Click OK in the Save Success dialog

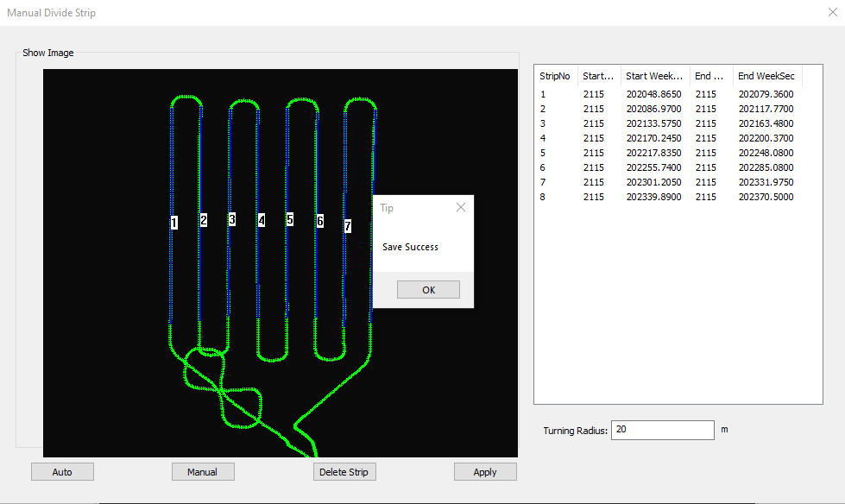(x=428, y=290)
